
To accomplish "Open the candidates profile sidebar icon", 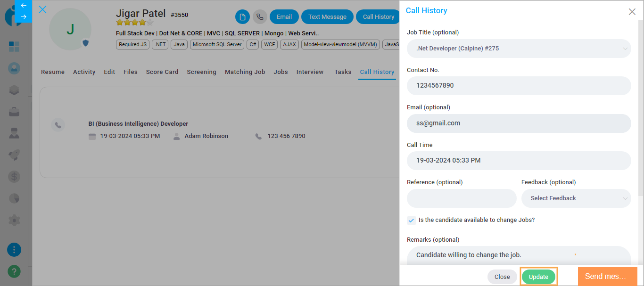I will (14, 68).
